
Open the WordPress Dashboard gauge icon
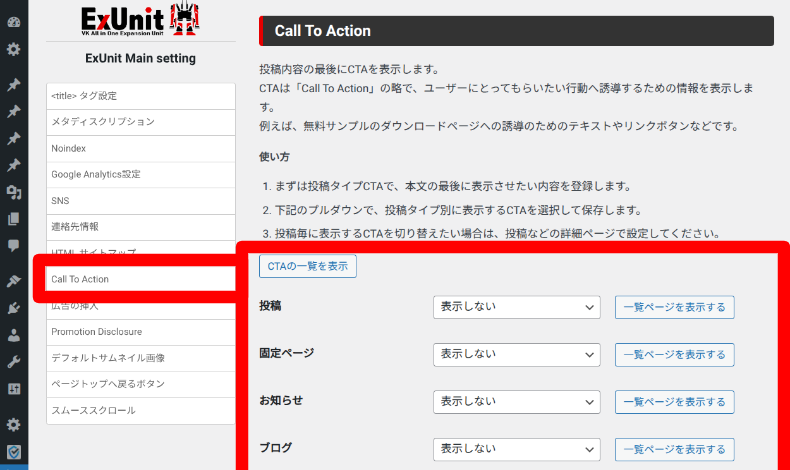click(x=14, y=22)
